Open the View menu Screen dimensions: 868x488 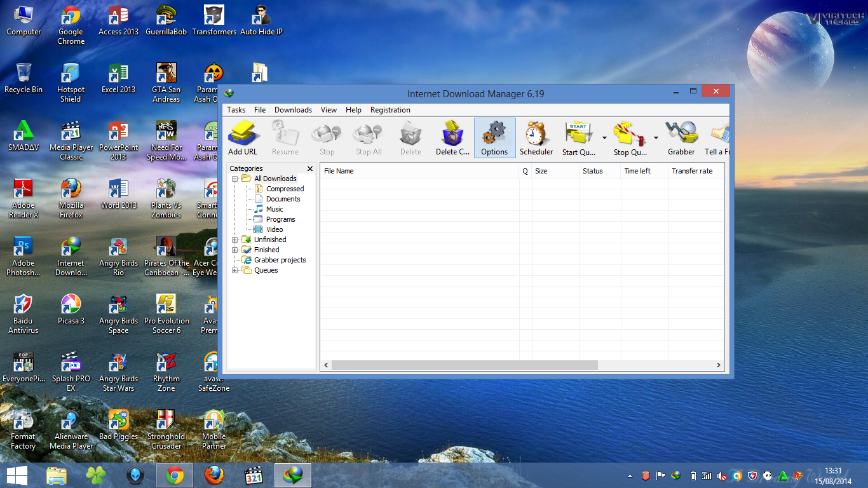pyautogui.click(x=329, y=110)
